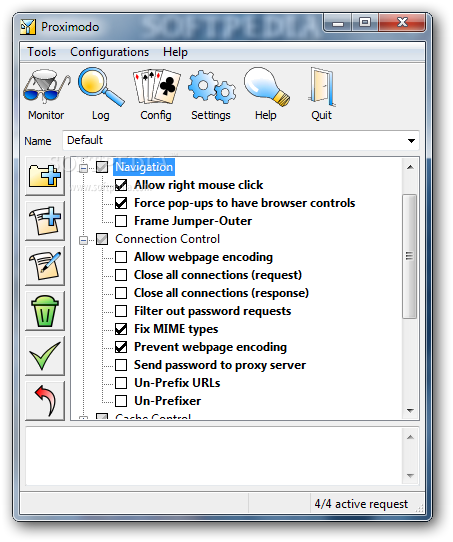Click the add new filter note button
The width and height of the screenshot is (453, 542).
pos(45,221)
